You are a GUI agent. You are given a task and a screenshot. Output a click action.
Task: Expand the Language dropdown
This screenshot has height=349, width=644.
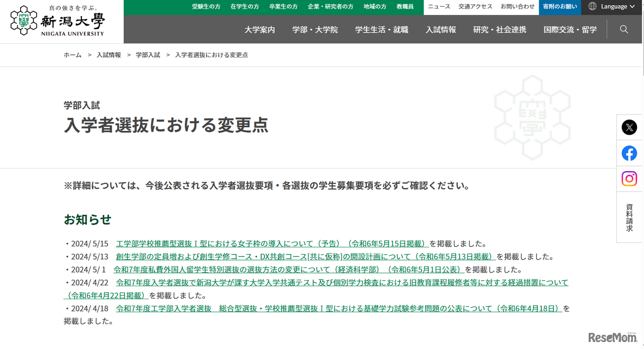[615, 7]
